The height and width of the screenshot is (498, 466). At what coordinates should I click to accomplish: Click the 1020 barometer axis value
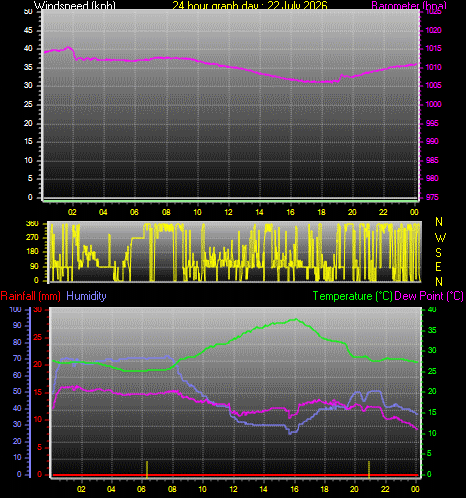(433, 30)
